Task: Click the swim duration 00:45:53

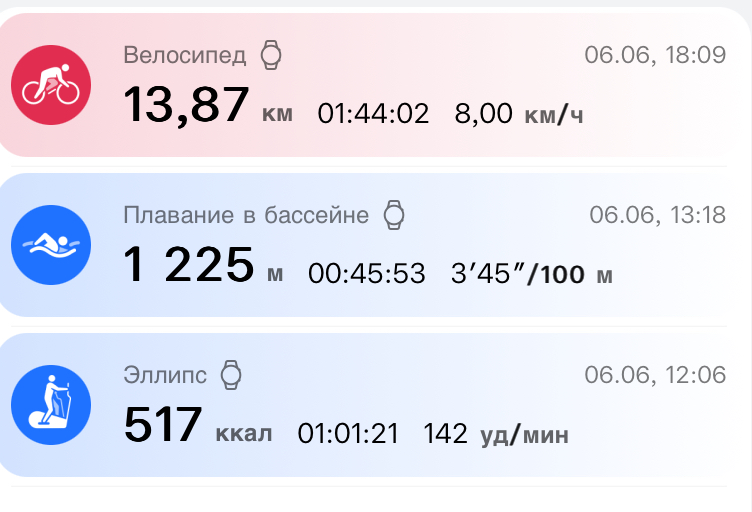Action: click(x=366, y=273)
